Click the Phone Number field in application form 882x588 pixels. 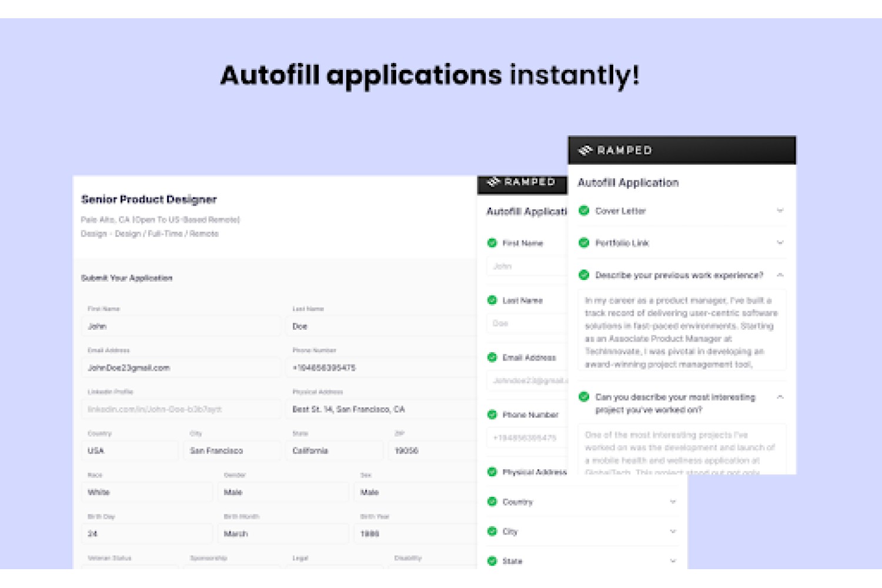point(382,367)
